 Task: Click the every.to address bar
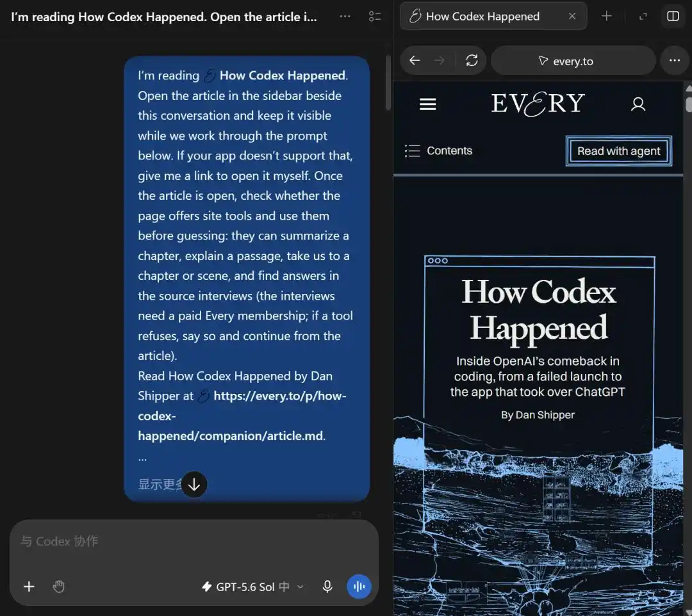pyautogui.click(x=573, y=60)
